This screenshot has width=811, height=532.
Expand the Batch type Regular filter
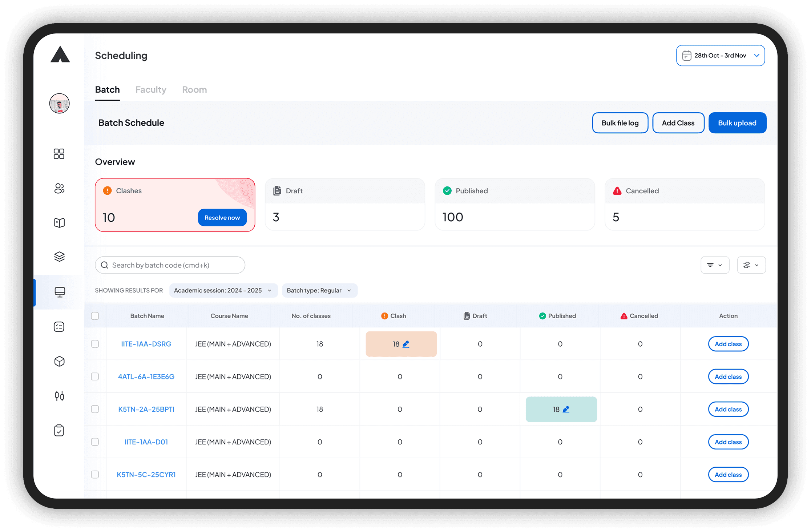pos(319,290)
